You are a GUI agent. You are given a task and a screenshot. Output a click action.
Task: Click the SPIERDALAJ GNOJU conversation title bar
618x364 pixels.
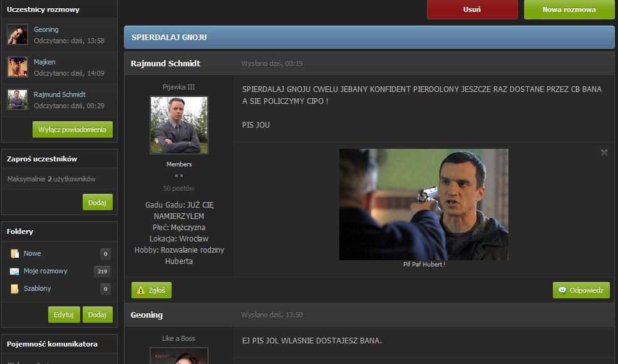(369, 38)
